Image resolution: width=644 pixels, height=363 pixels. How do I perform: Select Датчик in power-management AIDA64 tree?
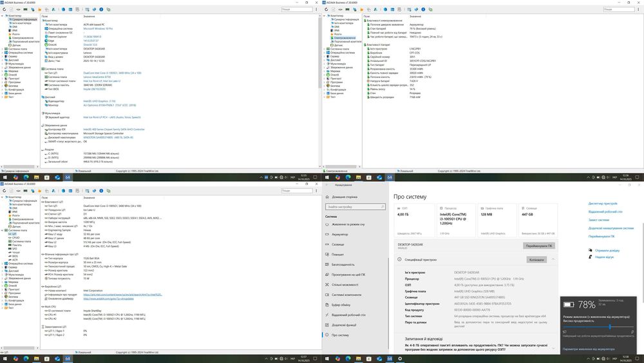point(339,45)
